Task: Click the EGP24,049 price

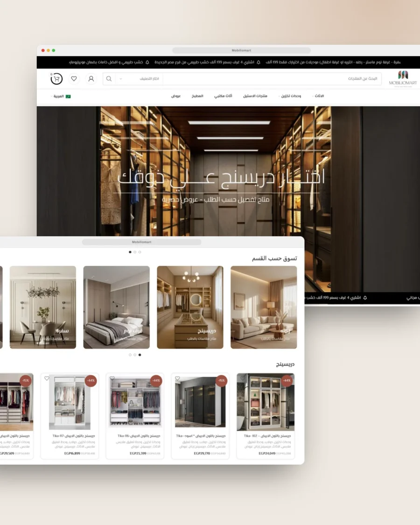Action: pos(267,453)
